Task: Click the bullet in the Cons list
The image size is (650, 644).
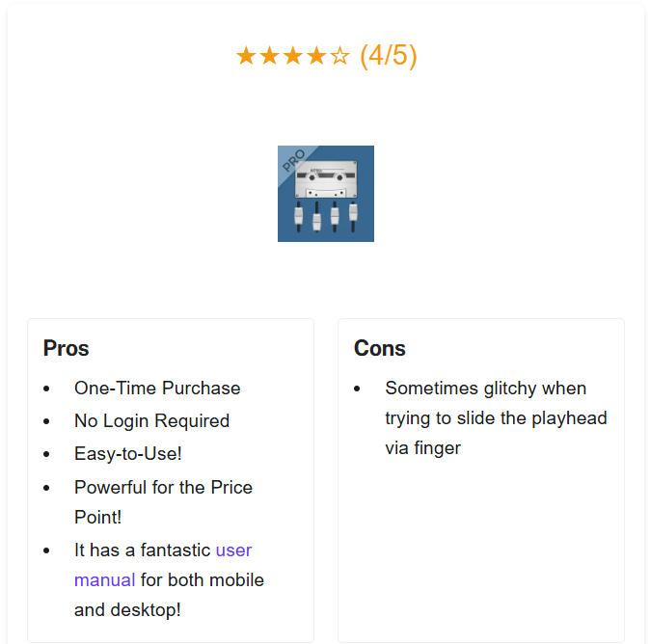Action: [358, 389]
